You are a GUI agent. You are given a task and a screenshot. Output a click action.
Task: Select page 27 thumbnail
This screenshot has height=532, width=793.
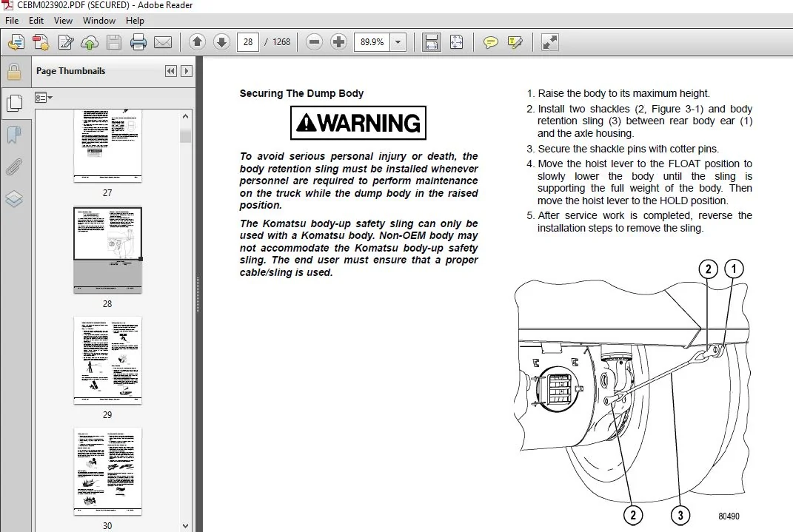(107, 146)
